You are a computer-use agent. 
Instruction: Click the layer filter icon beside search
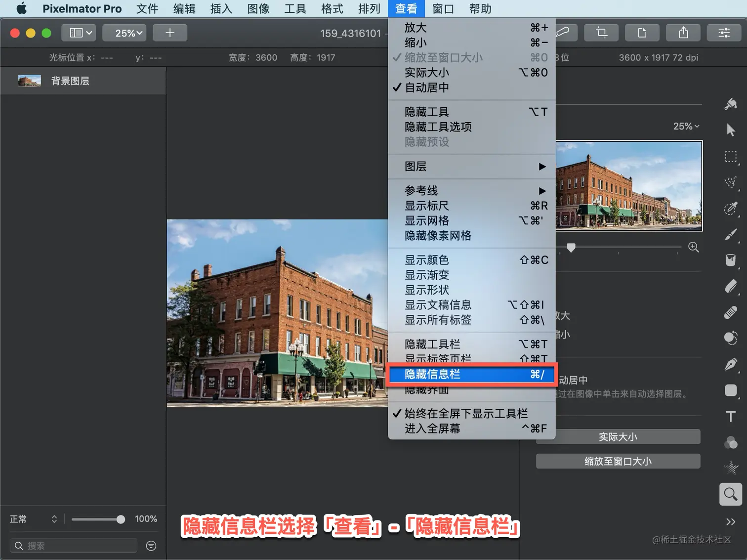pos(151,546)
